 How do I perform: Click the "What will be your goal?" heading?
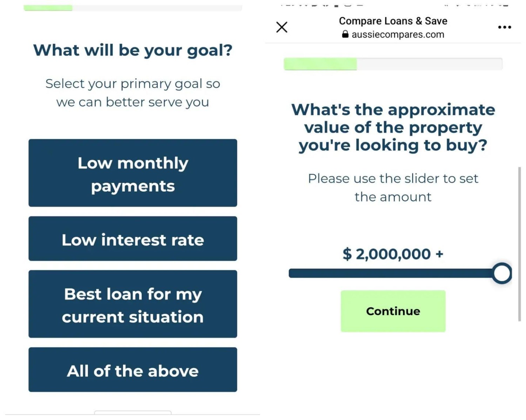click(133, 50)
